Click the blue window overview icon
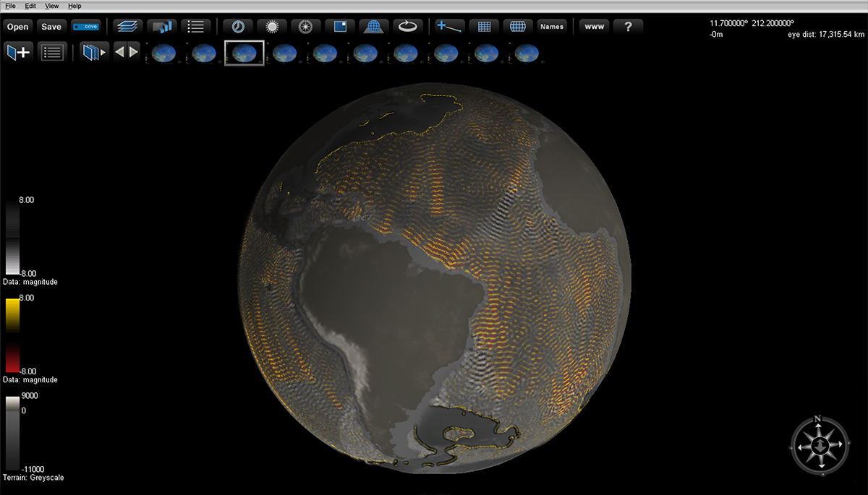868x495 pixels. coord(340,27)
